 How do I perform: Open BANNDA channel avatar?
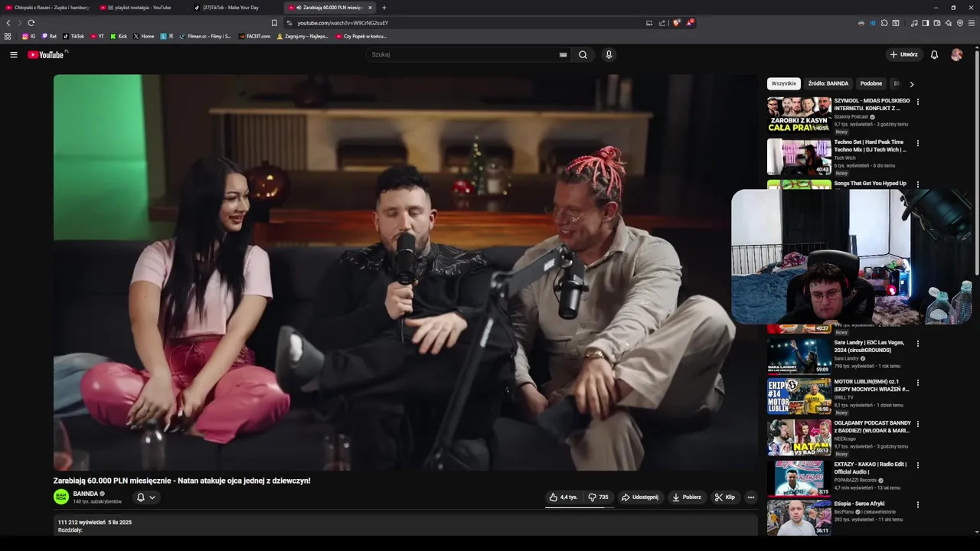(x=61, y=497)
